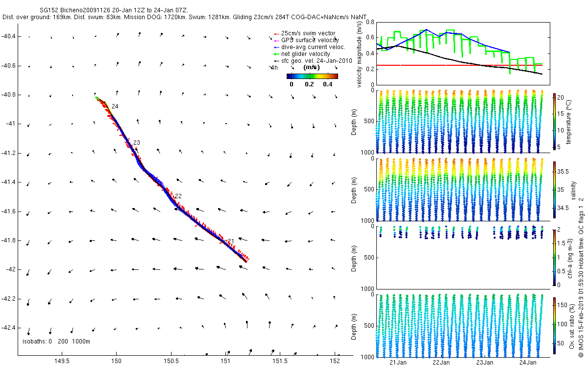Screen dimensions: 588x368
Task: Click the '(m/s)' colorbar unit label
Action: click(312, 67)
